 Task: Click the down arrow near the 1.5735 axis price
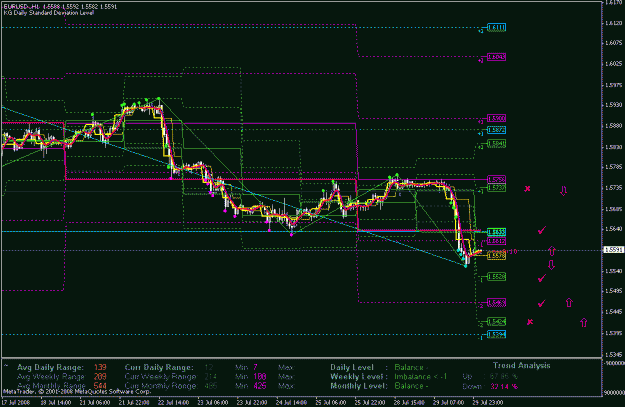563,191
